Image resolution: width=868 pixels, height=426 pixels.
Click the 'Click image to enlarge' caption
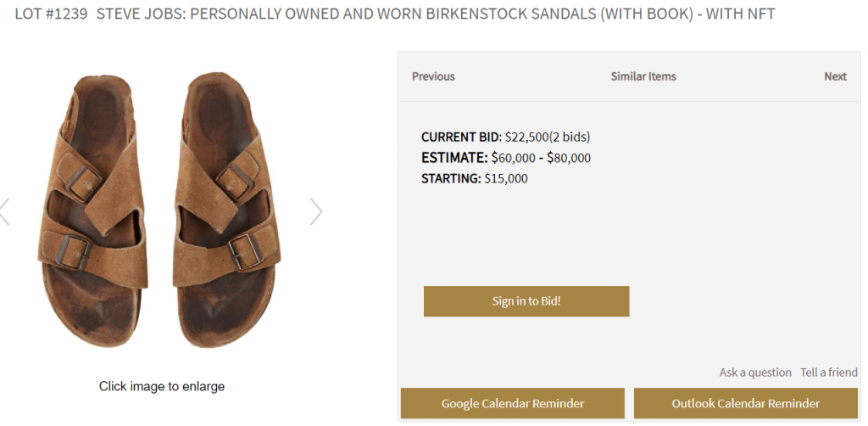(162, 386)
